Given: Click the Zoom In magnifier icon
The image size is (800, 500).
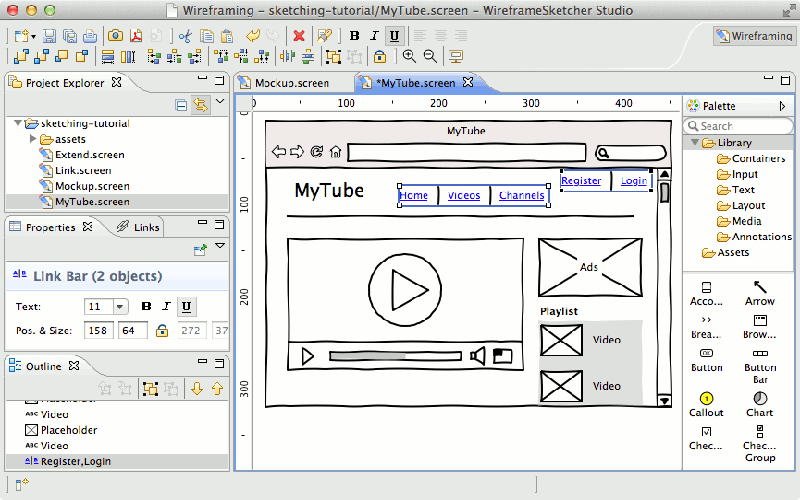Looking at the screenshot, I should click(x=409, y=56).
